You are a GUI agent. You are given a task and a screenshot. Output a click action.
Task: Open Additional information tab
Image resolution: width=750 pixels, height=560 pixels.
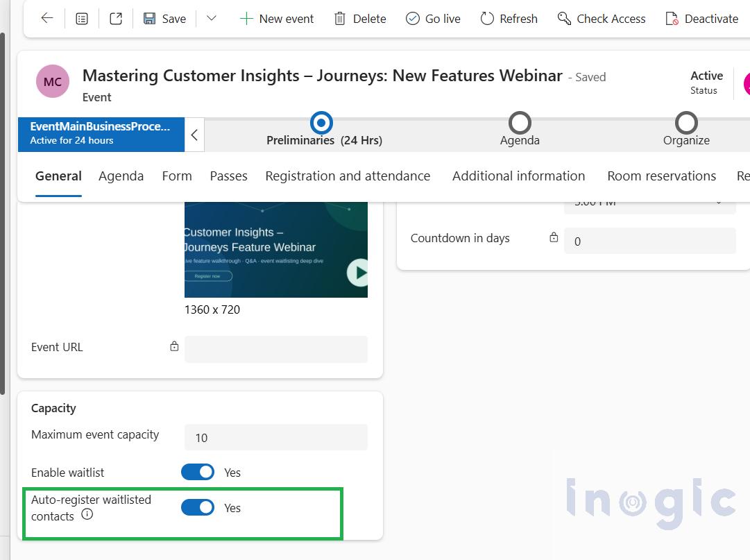pyautogui.click(x=518, y=176)
